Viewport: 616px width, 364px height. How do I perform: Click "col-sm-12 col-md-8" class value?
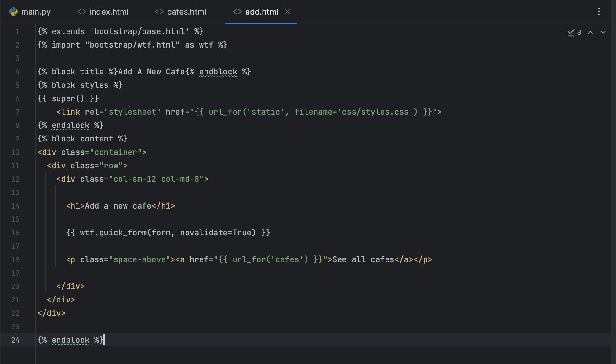[156, 179]
